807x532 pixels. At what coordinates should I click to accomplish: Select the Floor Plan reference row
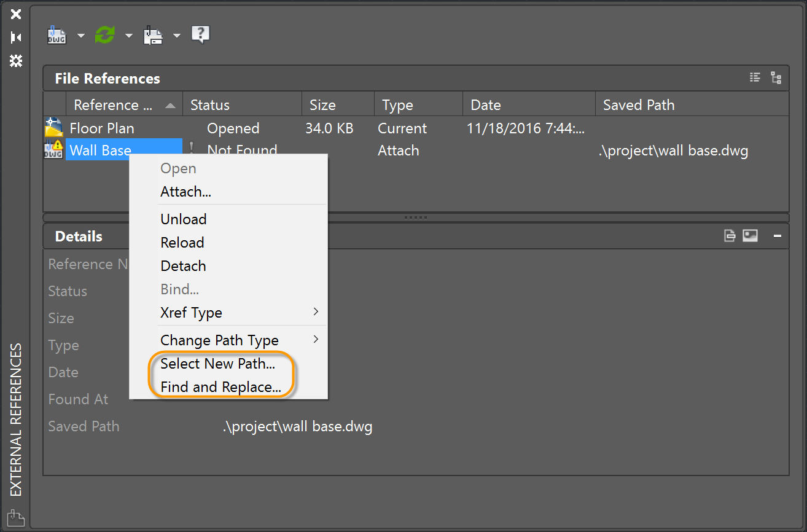(102, 128)
